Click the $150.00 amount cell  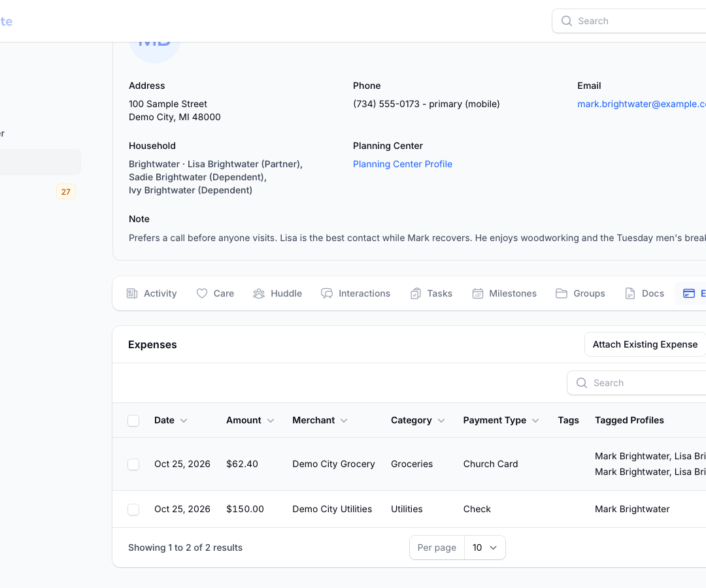point(245,509)
